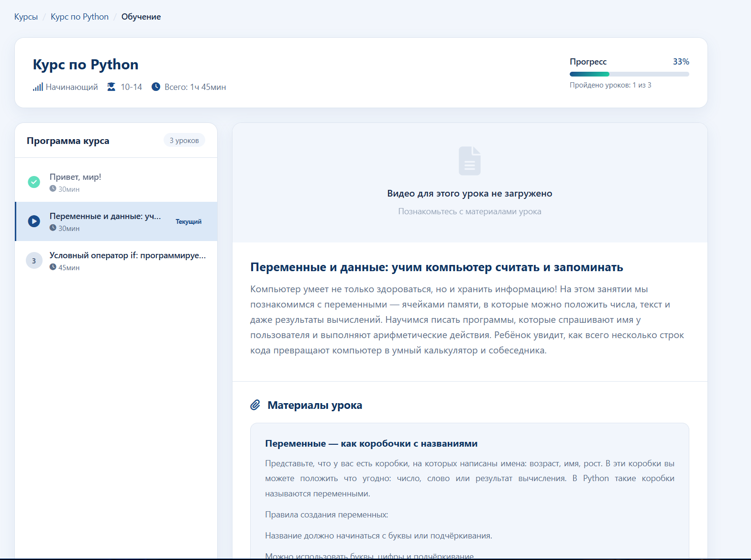Screen dimensions: 751x560
Task: Click the Начинающий level label
Action: (72, 87)
